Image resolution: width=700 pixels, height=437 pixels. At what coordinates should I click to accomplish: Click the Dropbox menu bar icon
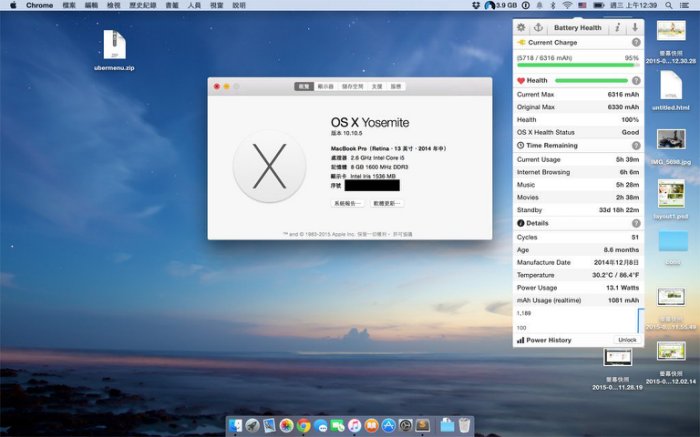476,5
